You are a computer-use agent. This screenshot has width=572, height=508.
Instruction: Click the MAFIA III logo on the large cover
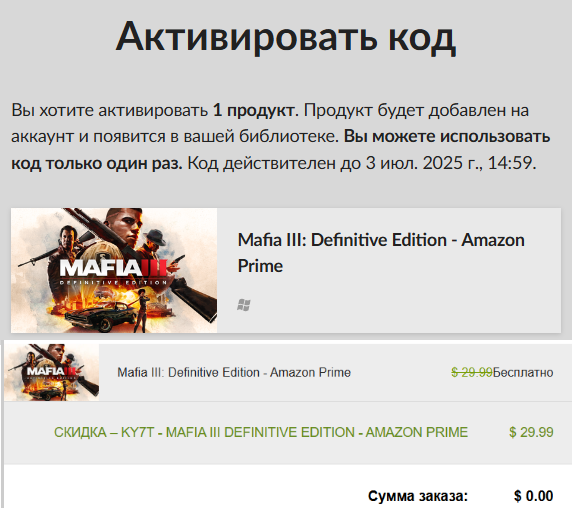(113, 271)
